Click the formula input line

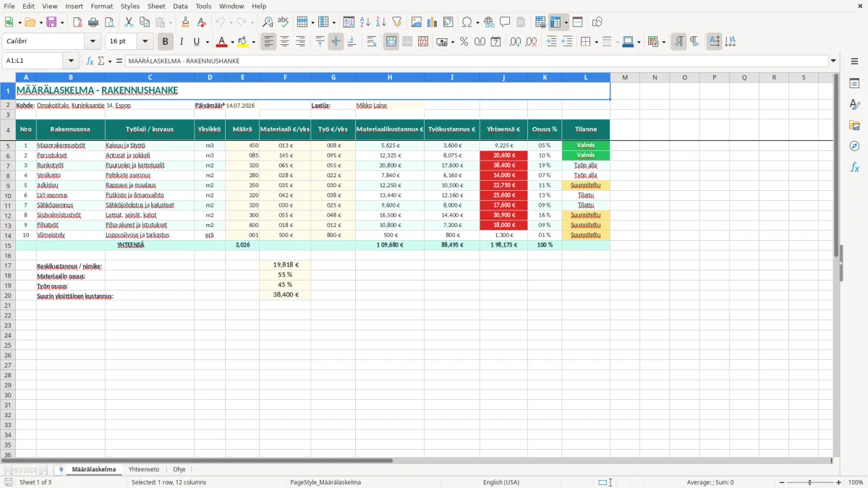[476, 61]
